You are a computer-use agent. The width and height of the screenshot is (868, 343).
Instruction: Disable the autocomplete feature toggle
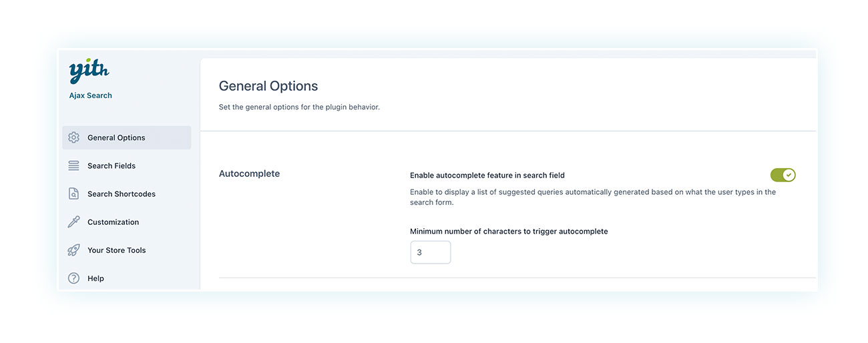coord(783,175)
